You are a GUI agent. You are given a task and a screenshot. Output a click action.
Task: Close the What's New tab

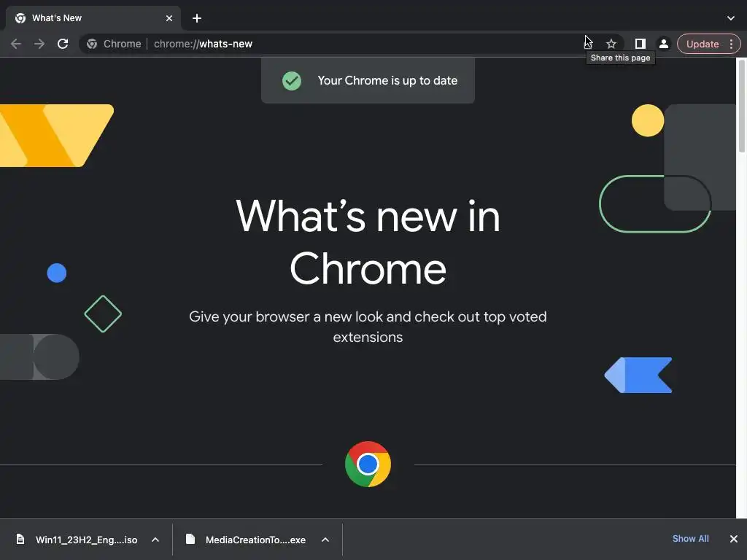(169, 18)
